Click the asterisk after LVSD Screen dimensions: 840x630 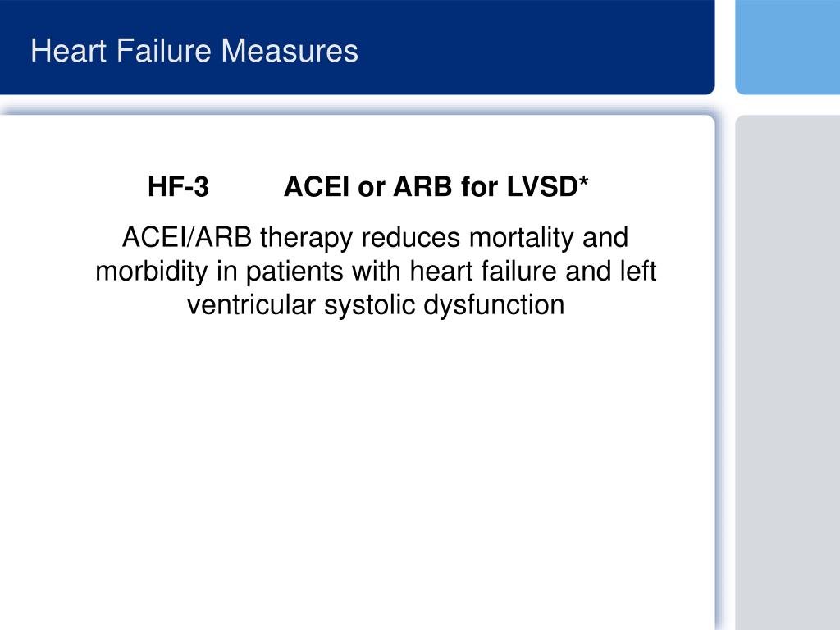584,181
